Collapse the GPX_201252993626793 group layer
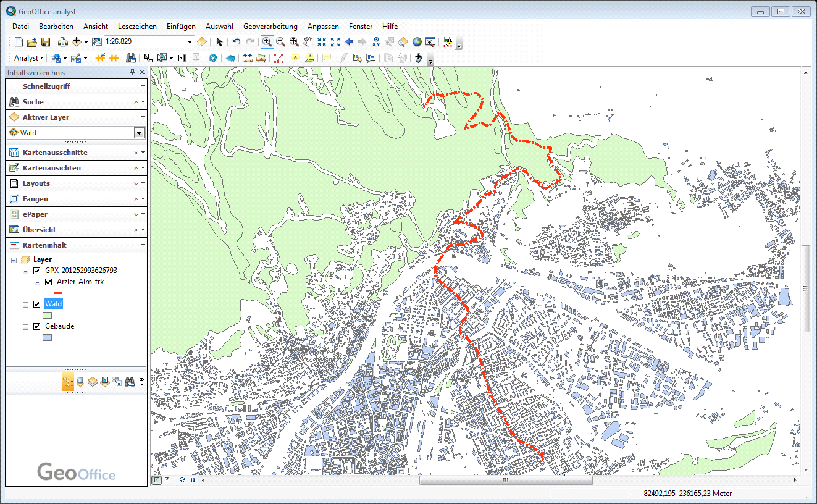 25,271
